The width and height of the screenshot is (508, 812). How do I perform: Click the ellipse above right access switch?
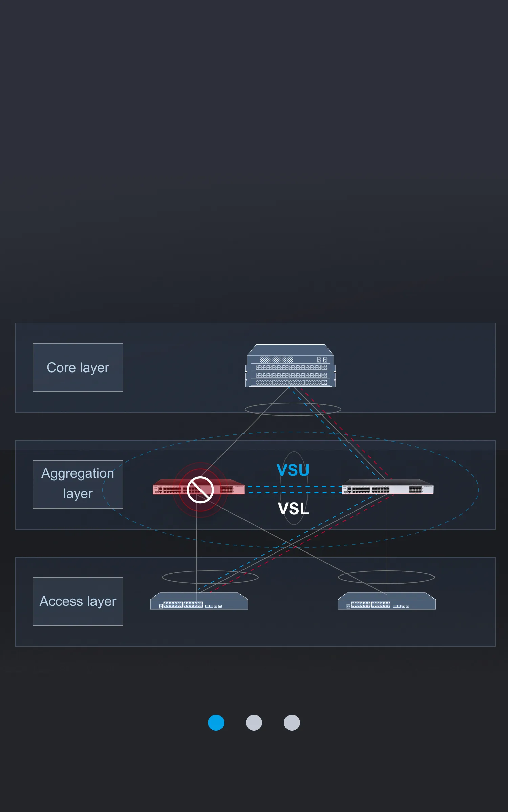(386, 577)
